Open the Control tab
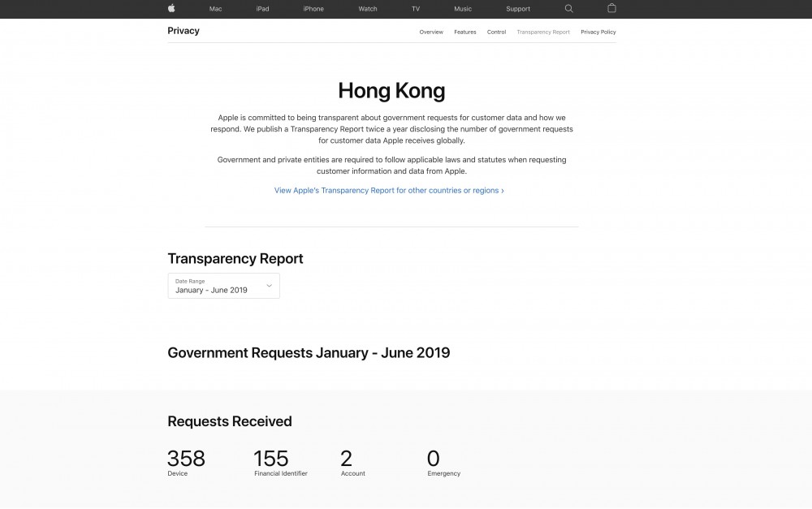This screenshot has height=509, width=812. (x=496, y=32)
